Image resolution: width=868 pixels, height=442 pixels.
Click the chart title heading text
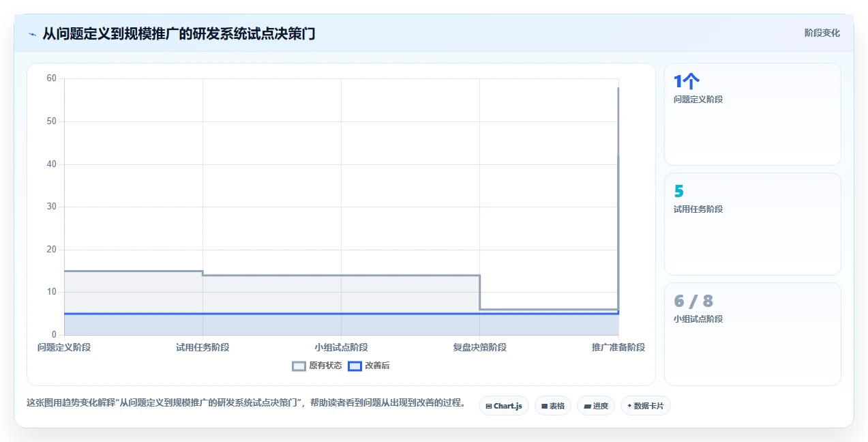click(179, 33)
